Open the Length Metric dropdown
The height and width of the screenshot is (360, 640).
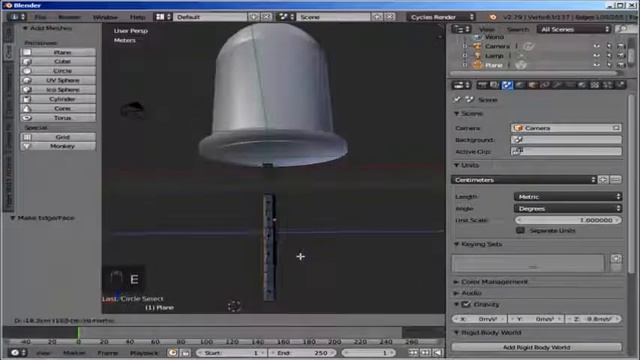(x=568, y=197)
